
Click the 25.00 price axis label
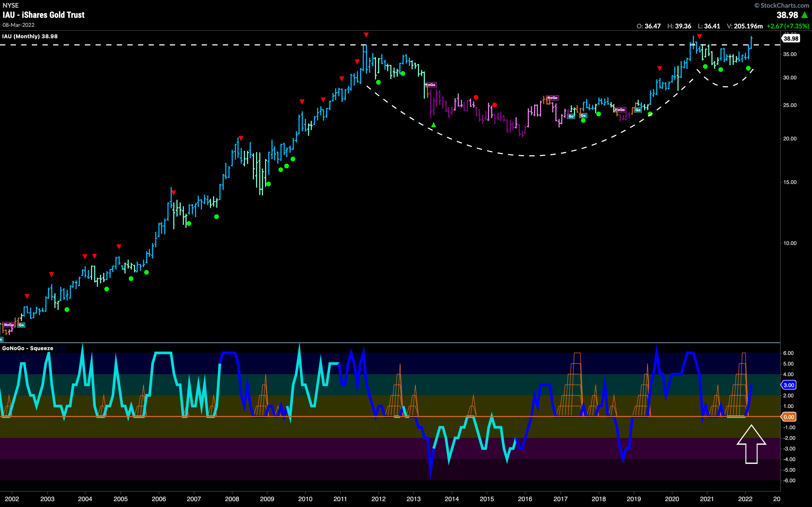point(789,105)
